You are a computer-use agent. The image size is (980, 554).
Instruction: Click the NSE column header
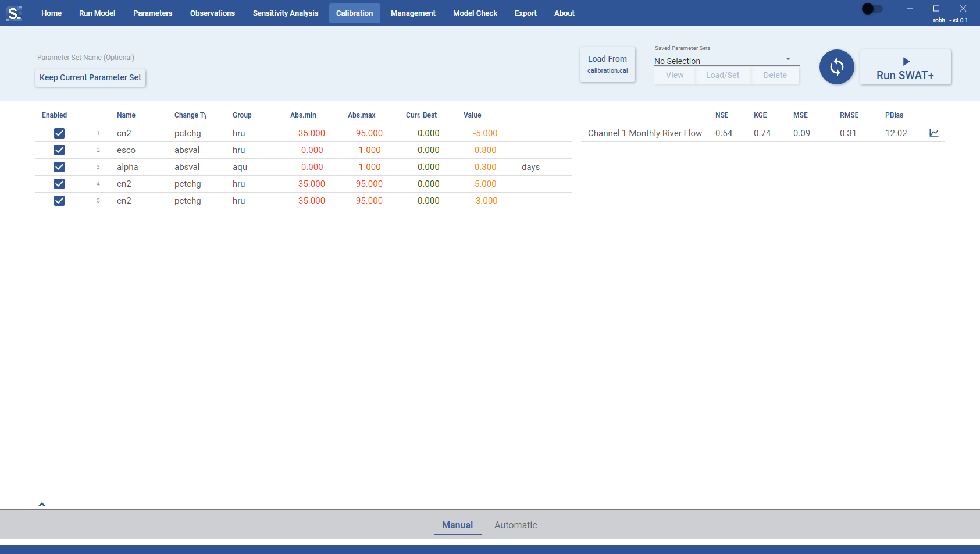(722, 115)
